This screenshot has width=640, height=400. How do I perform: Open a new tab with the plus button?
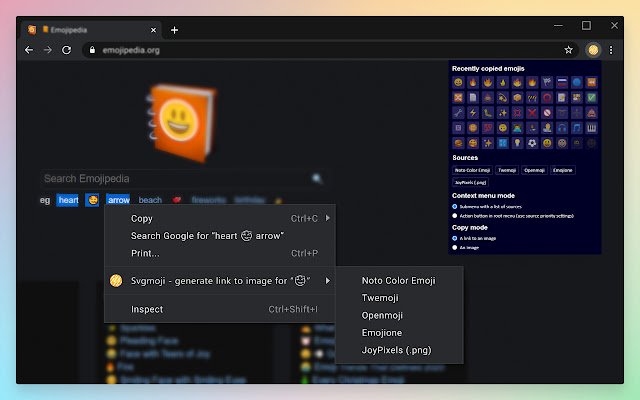pyautogui.click(x=174, y=30)
